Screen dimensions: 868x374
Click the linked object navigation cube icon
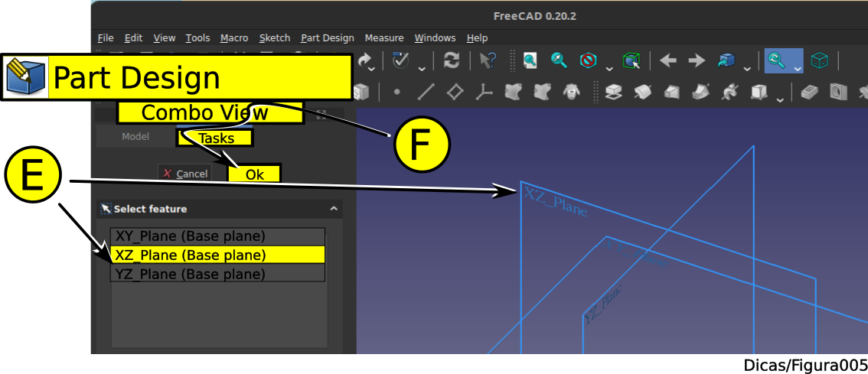click(726, 60)
